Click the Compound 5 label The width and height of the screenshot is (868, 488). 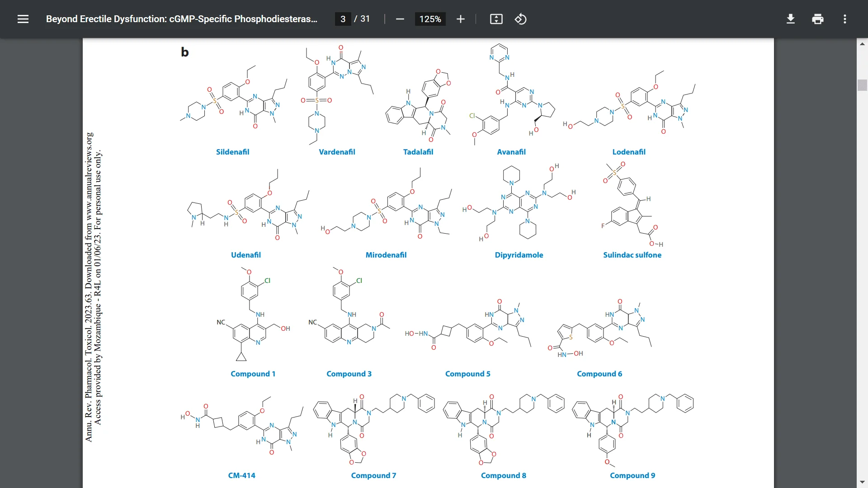(467, 374)
